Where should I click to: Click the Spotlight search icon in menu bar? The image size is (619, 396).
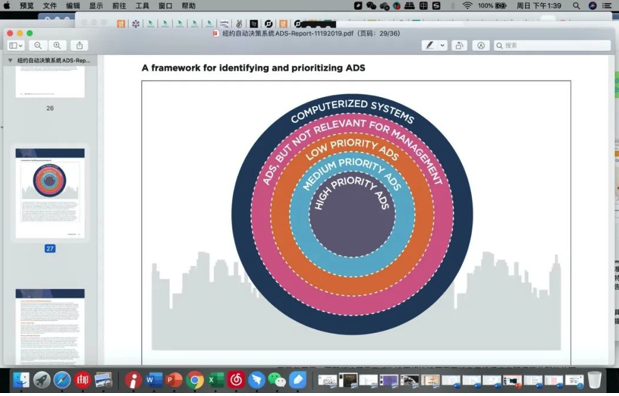click(576, 6)
